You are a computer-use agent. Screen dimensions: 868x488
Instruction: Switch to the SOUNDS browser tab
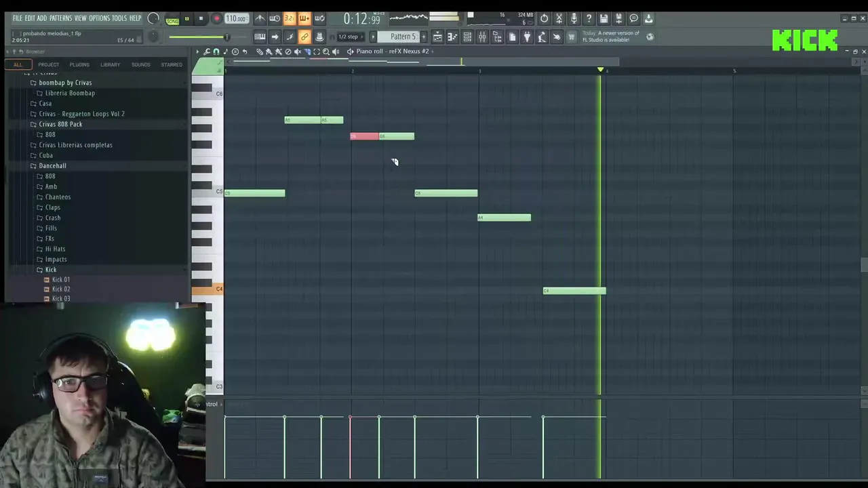141,65
